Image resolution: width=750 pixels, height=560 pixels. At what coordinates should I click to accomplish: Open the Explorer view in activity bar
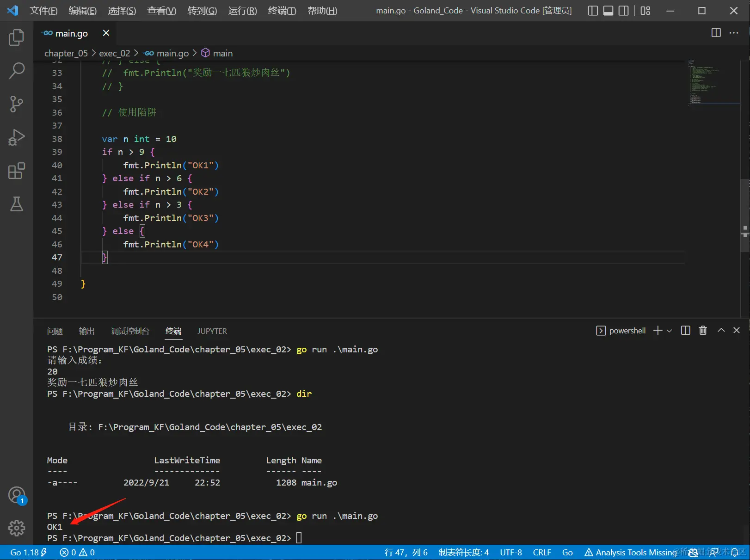point(17,37)
